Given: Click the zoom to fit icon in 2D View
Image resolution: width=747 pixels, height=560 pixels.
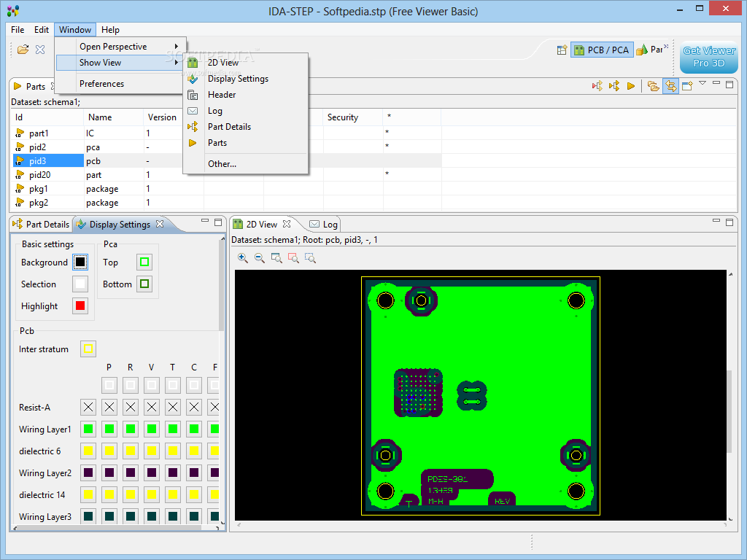Looking at the screenshot, I should tap(276, 258).
